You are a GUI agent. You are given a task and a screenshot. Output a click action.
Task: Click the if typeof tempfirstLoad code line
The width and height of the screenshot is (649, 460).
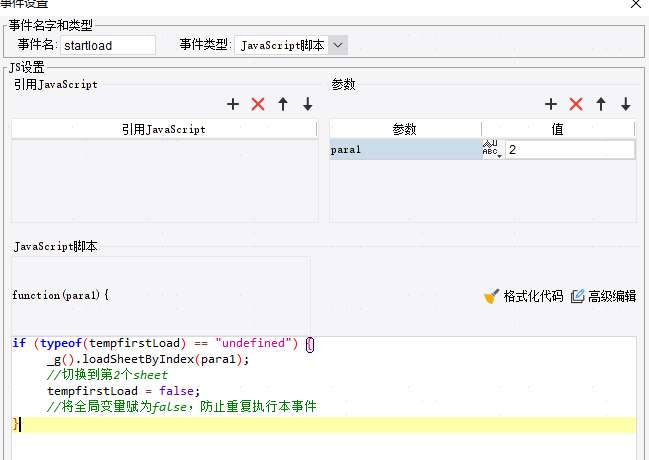pyautogui.click(x=163, y=343)
